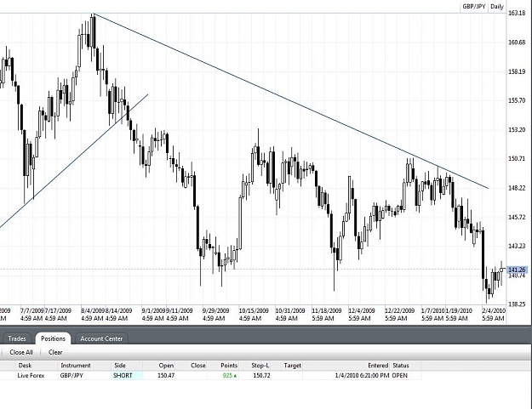
Task: Select the GBP/JPY instrument label on chart
Action: click(x=474, y=7)
